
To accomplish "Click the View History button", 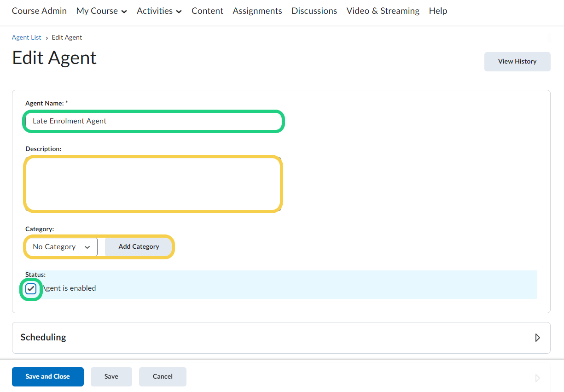I will pos(517,62).
